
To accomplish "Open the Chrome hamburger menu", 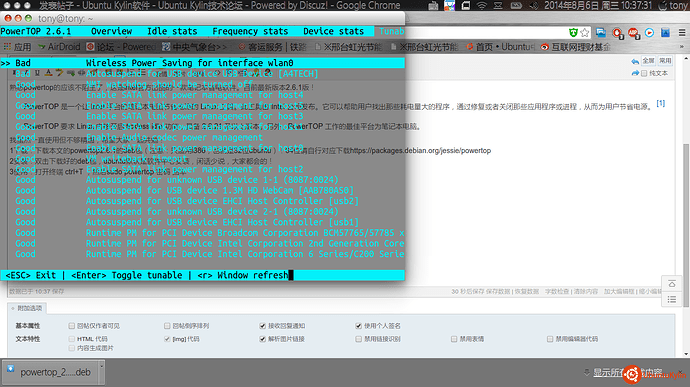I will [682, 33].
